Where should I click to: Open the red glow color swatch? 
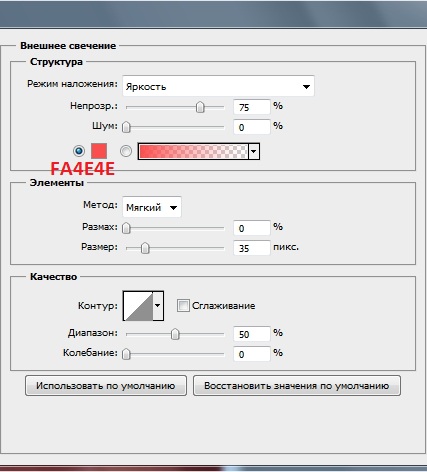[x=99, y=151]
